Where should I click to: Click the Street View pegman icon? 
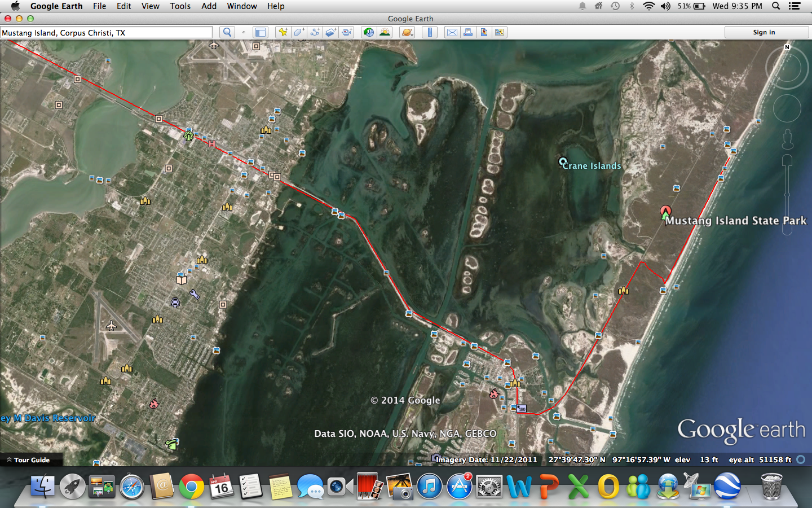point(787,139)
